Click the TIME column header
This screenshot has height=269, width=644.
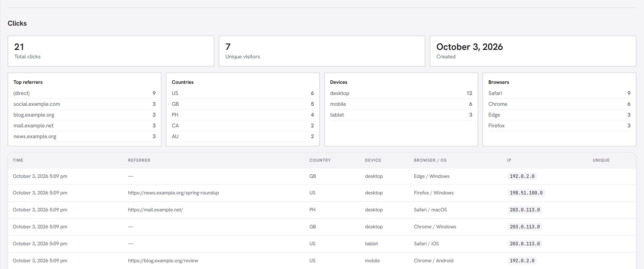point(18,160)
